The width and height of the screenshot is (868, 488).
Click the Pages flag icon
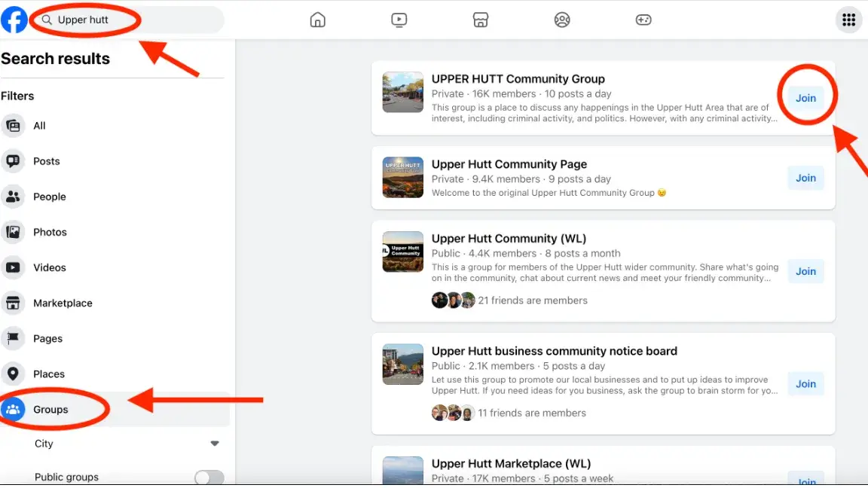pos(13,338)
